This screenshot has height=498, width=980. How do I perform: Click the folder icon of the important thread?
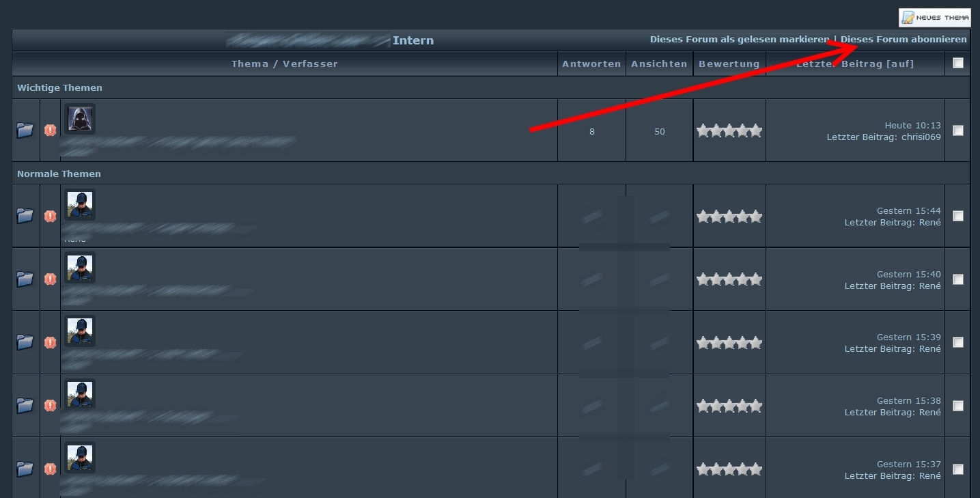pyautogui.click(x=25, y=130)
